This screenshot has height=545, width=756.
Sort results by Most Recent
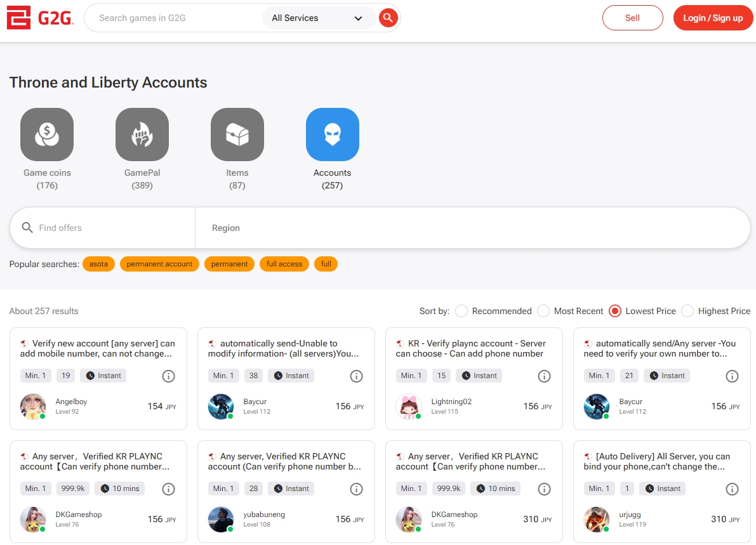[x=543, y=311]
